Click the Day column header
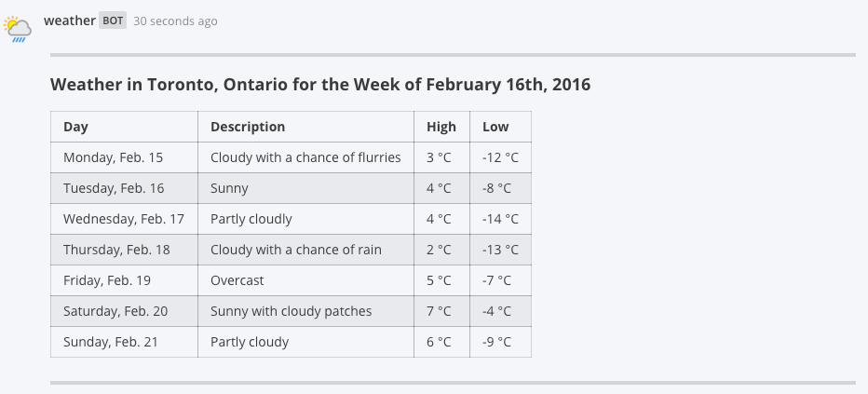Screen dimensions: 868x394 (75, 127)
